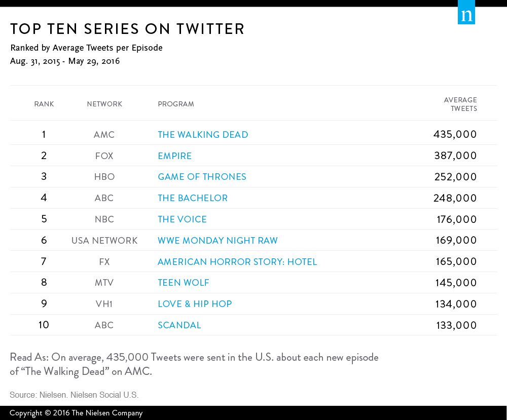507x420 pixels.
Task: Select American Horror Story: Hotel link
Action: (x=237, y=262)
